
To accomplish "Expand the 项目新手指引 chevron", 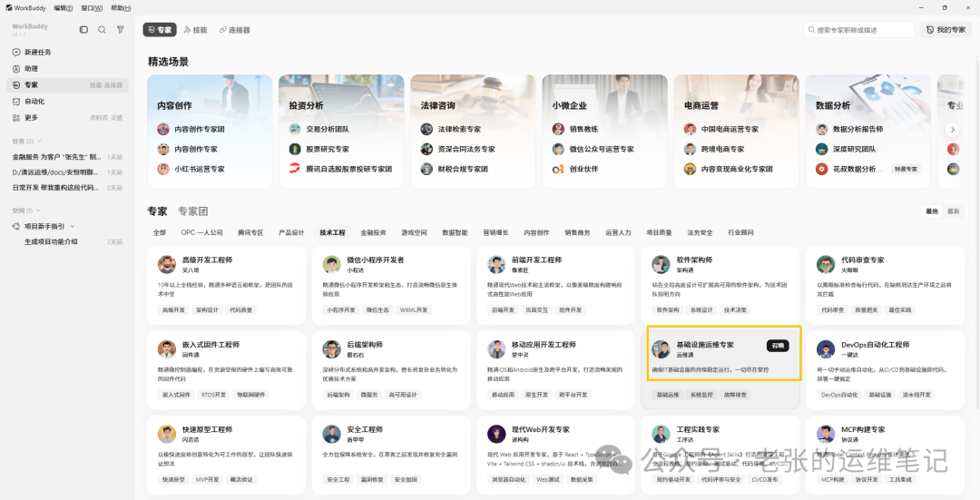I will click(x=73, y=226).
